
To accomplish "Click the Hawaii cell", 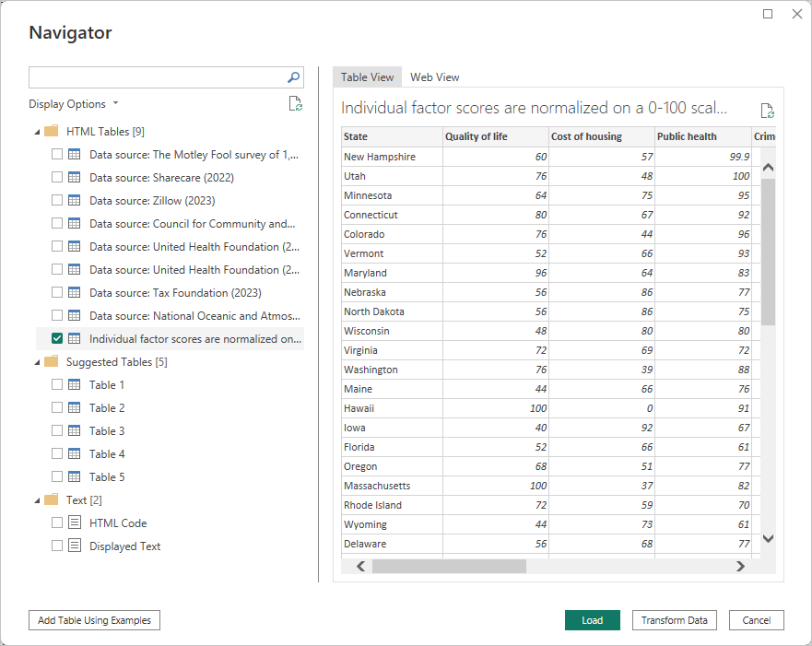I will (x=392, y=408).
